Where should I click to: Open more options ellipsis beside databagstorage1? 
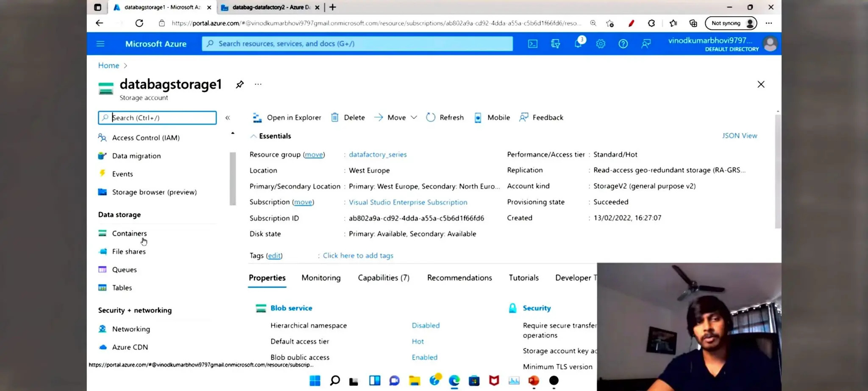[258, 84]
